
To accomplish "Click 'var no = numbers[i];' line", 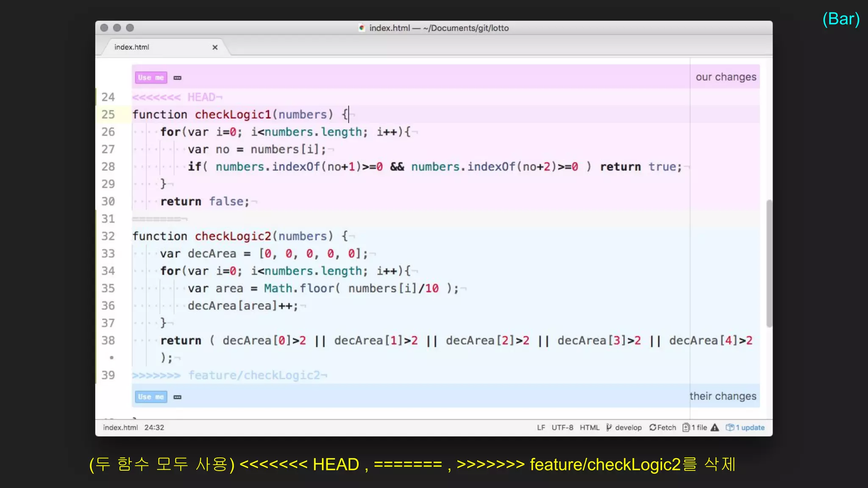I will tap(257, 149).
